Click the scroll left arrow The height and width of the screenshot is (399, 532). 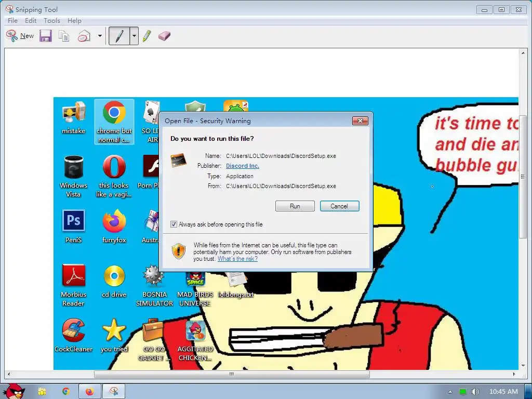(9, 374)
